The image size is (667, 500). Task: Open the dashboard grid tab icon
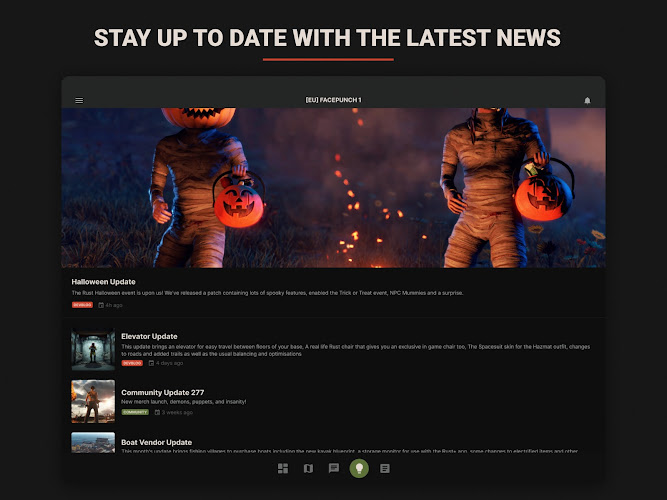(283, 469)
